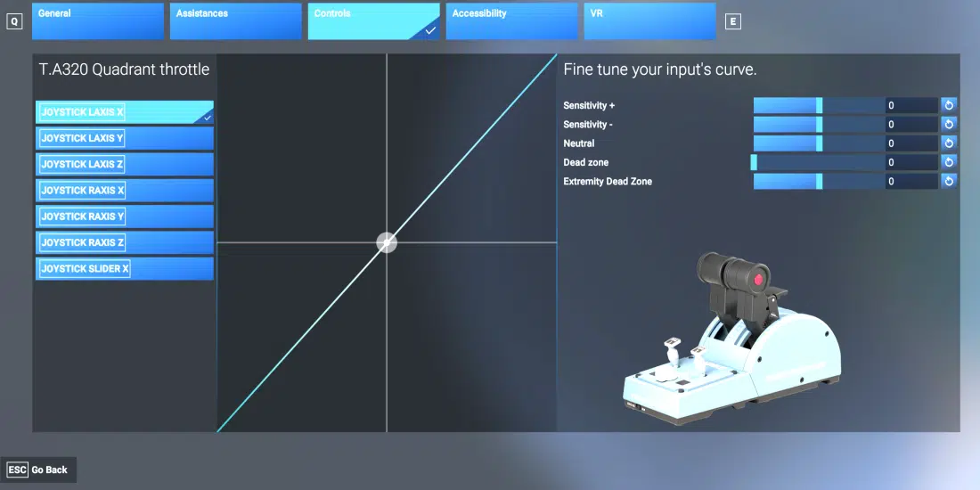Click the Extremity Dead Zone value field
The width and height of the screenshot is (980, 490).
(911, 182)
